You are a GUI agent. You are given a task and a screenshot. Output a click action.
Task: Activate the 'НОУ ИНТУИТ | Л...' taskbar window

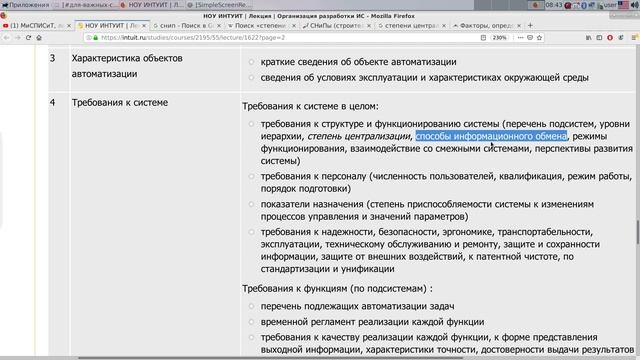coord(152,5)
